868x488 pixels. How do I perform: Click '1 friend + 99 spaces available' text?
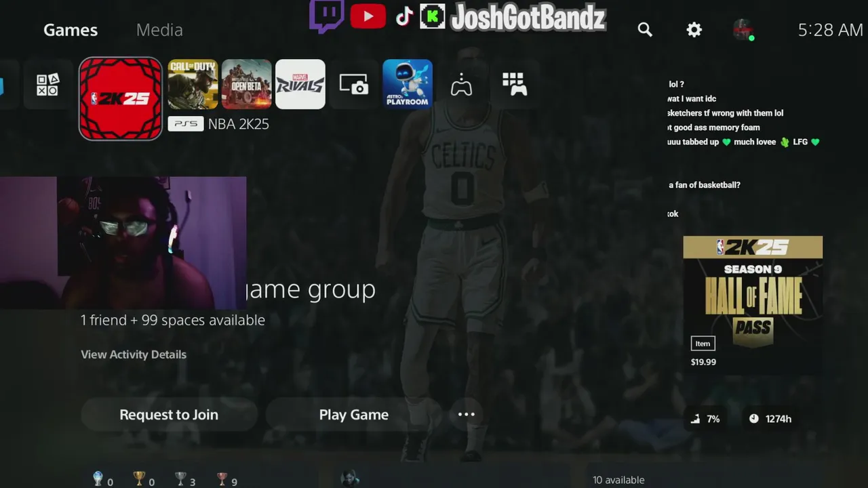[173, 320]
